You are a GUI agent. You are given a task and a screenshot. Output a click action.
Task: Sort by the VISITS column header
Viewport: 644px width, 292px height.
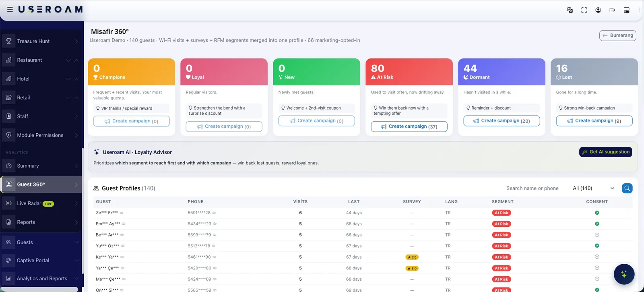(300, 202)
